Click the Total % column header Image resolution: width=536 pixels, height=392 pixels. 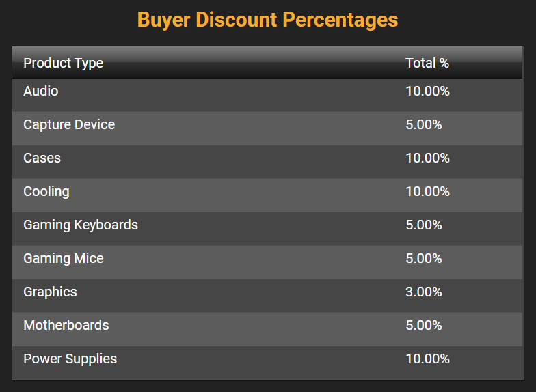coord(427,63)
